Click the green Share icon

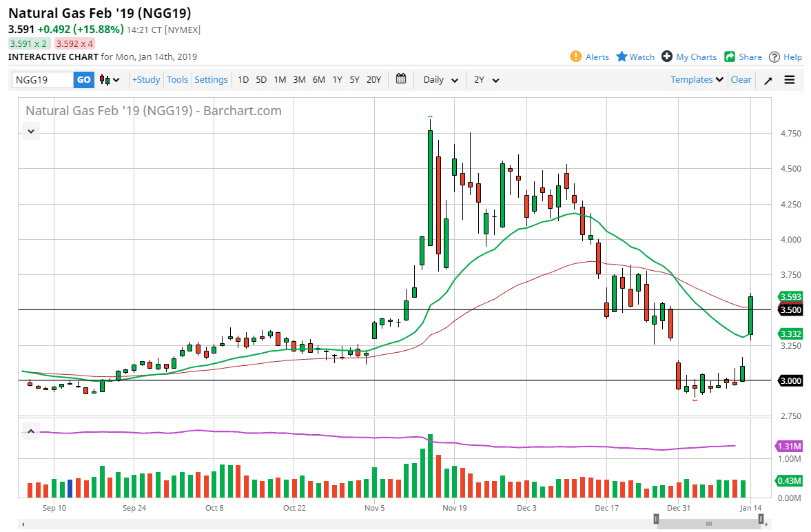click(730, 57)
